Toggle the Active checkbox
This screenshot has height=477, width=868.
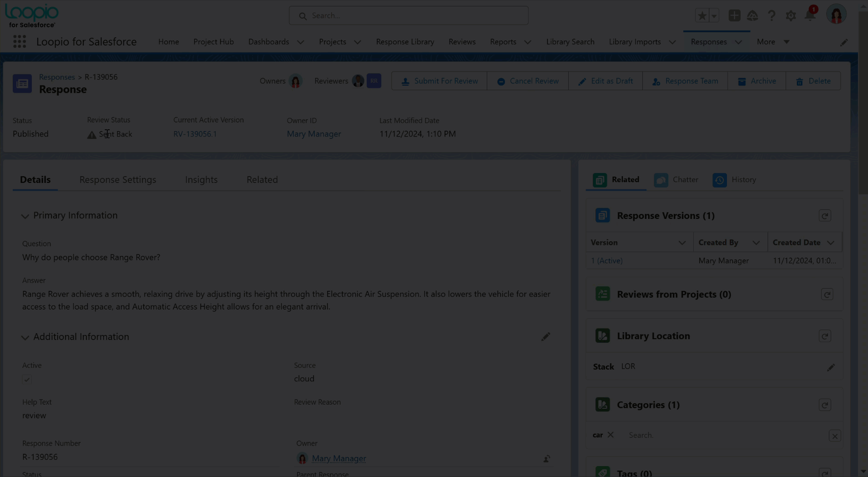tap(27, 380)
